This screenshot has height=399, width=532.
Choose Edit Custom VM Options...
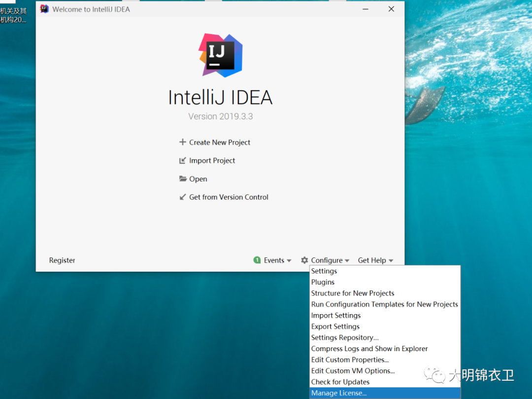[x=385, y=371]
